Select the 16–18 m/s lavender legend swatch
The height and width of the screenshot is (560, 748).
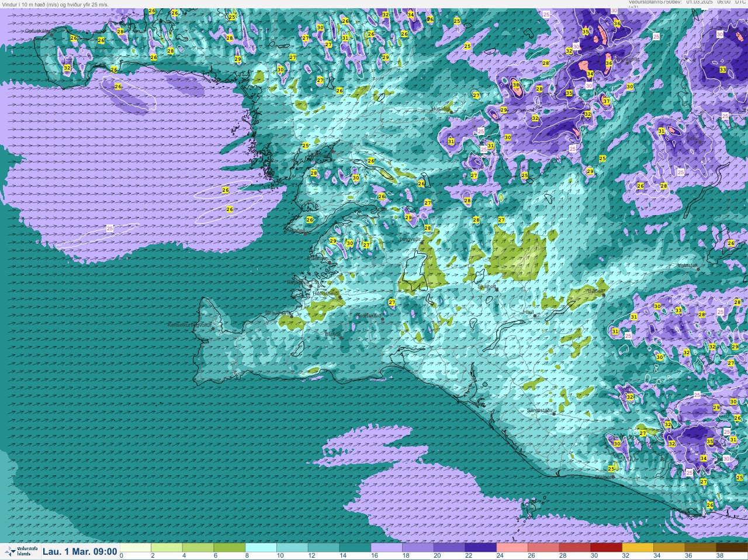387,548
